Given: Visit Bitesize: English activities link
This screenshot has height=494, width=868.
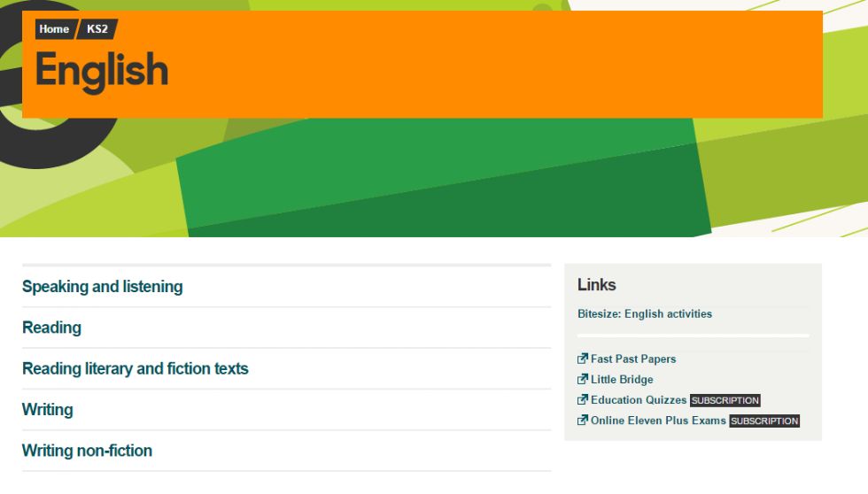Looking at the screenshot, I should tap(645, 313).
